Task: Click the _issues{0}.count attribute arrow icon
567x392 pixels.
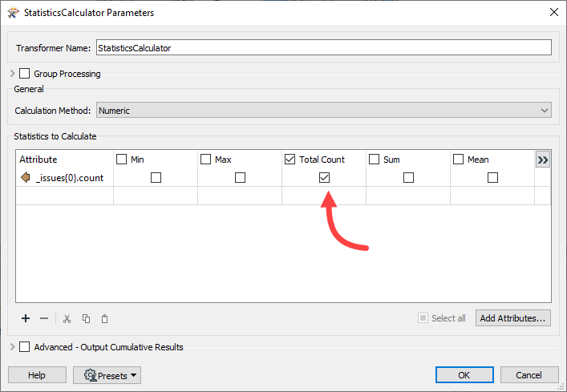Action: [25, 178]
